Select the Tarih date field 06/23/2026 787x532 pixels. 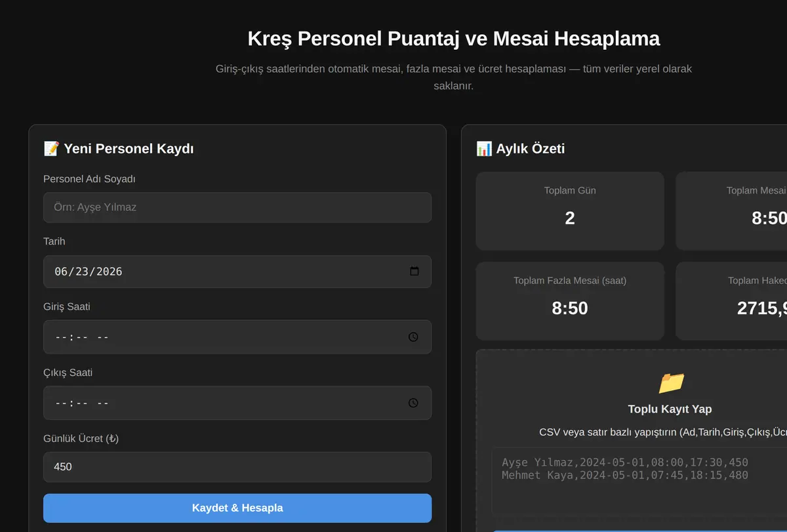click(x=237, y=272)
